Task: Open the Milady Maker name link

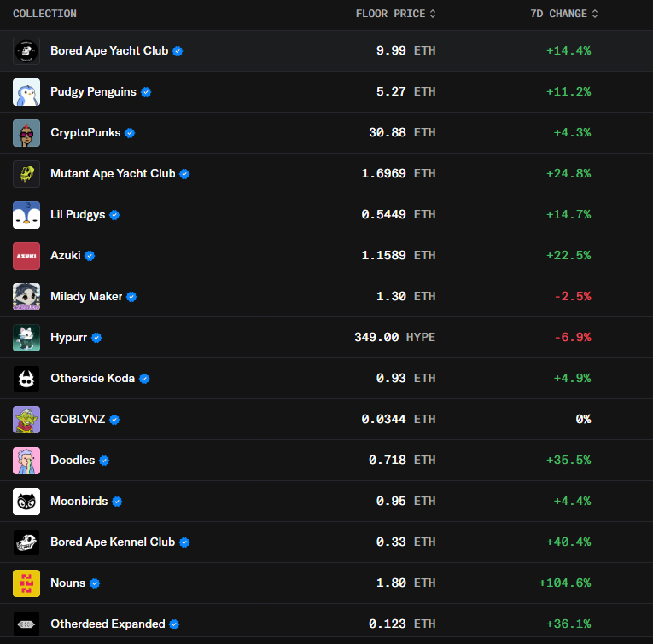Action: [x=86, y=296]
